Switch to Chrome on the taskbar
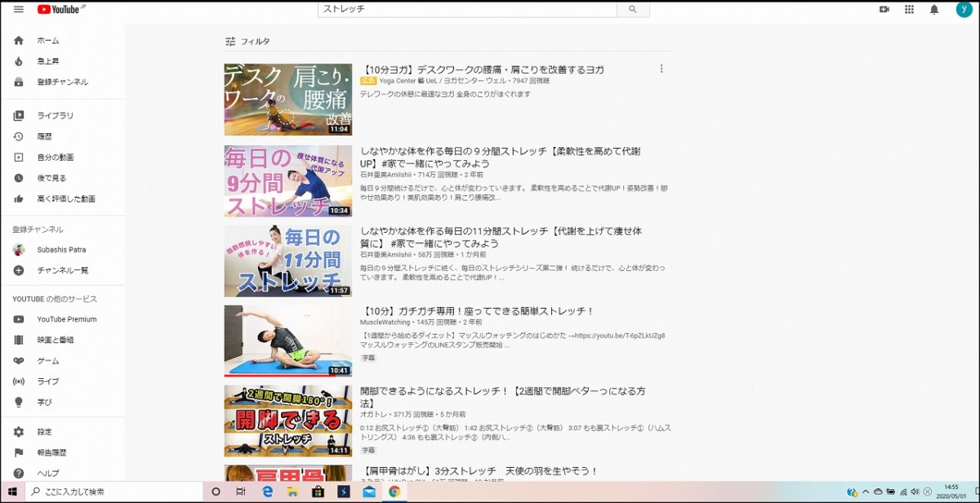Screen dimensions: 980x503 coord(394,492)
